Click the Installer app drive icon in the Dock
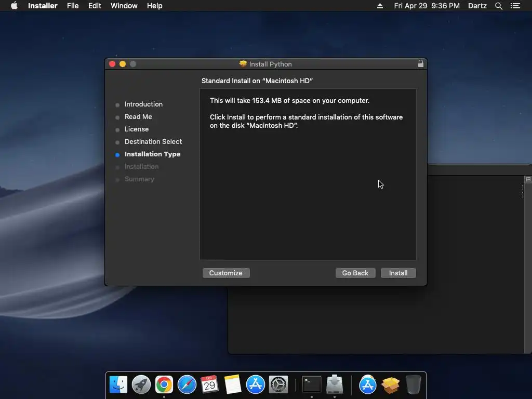Image resolution: width=532 pixels, height=399 pixels. coord(335,384)
